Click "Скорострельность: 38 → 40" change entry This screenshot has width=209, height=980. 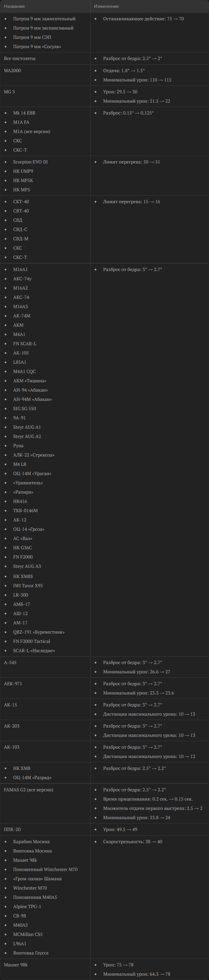(132, 841)
